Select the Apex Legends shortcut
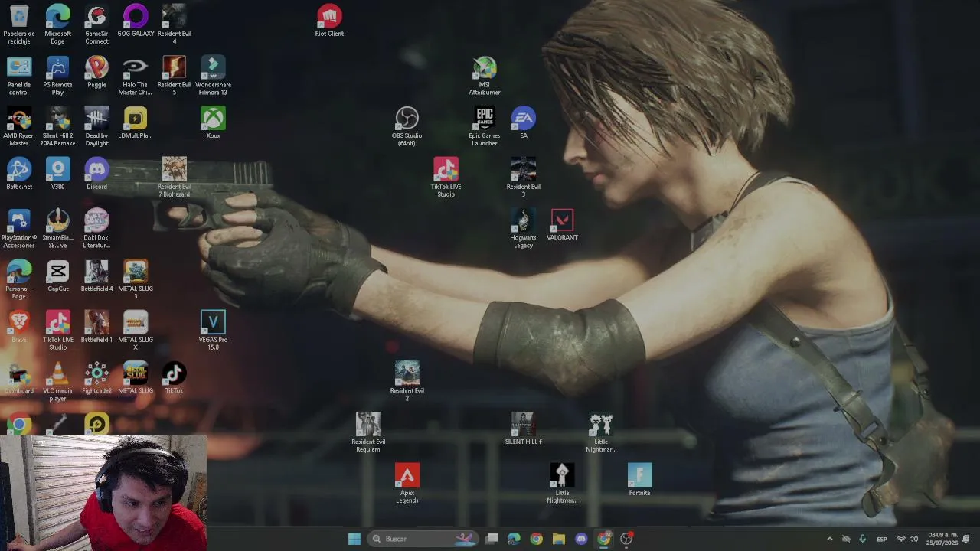Image resolution: width=980 pixels, height=551 pixels. 407,484
